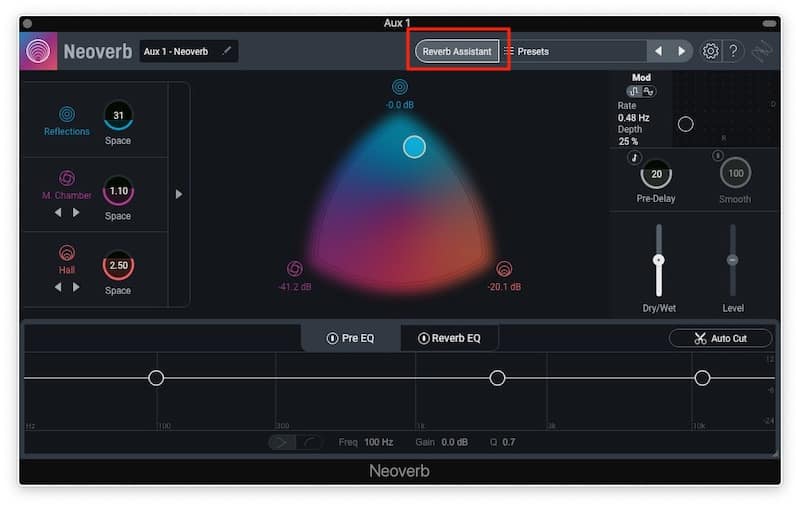The width and height of the screenshot is (800, 507).
Task: Switch M. Chamber to the previous reverb type
Action: click(x=58, y=212)
